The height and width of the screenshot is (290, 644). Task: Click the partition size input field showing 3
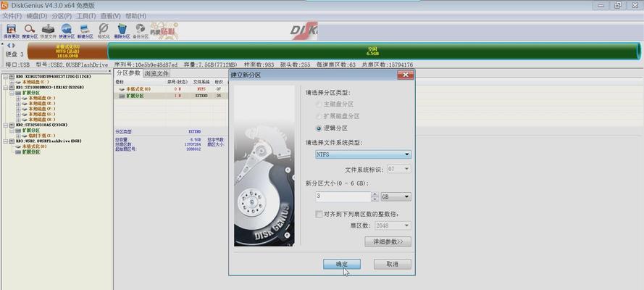343,196
